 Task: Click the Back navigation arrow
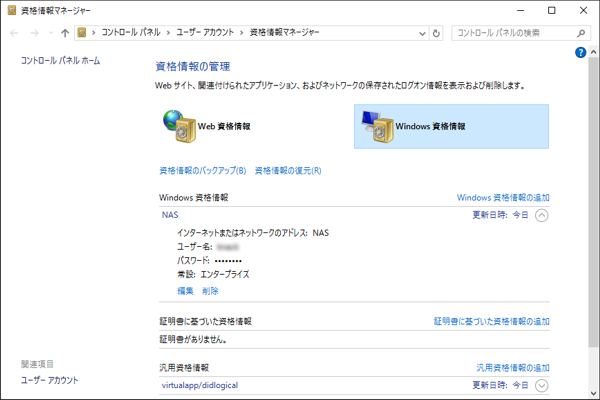tap(14, 33)
